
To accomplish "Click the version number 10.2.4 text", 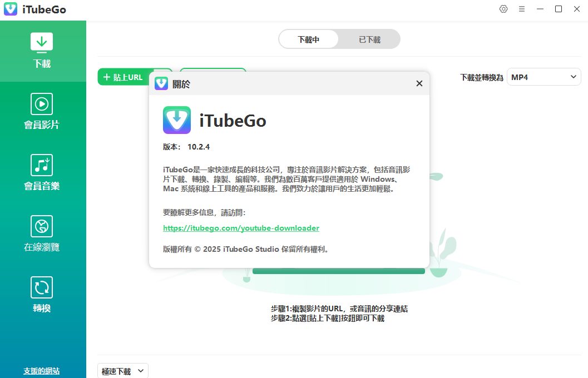I will 199,147.
